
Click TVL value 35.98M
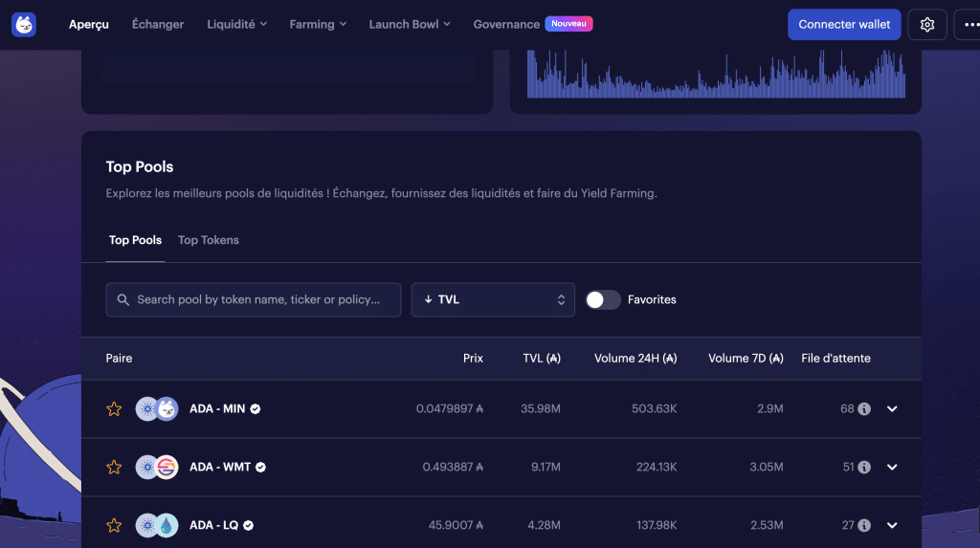coord(541,408)
